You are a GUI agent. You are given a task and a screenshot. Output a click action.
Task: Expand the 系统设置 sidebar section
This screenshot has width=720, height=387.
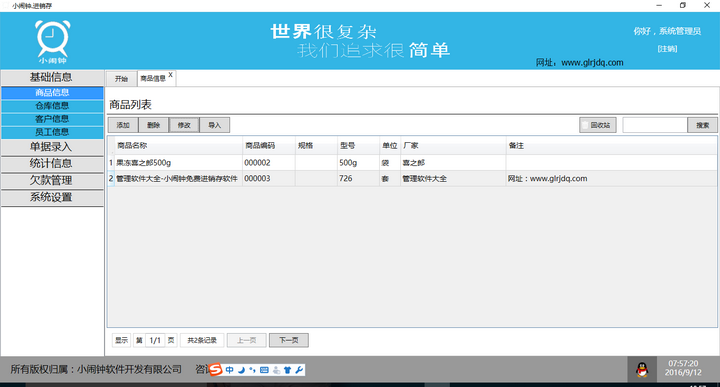pos(52,197)
